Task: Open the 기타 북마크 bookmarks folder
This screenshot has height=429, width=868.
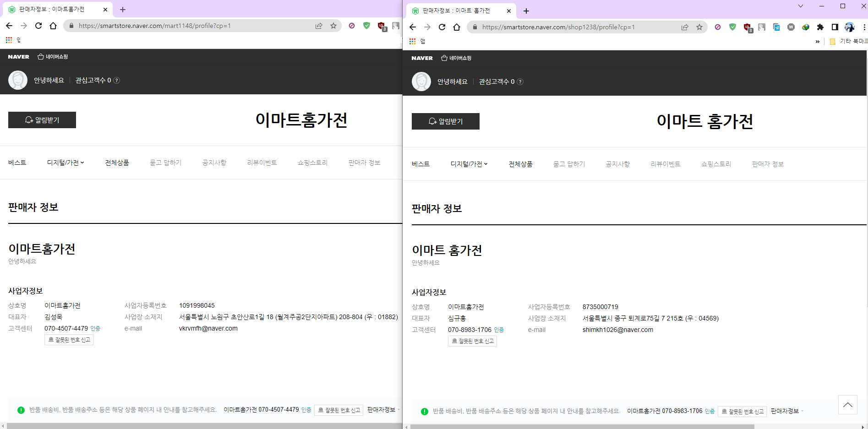Action: 849,42
